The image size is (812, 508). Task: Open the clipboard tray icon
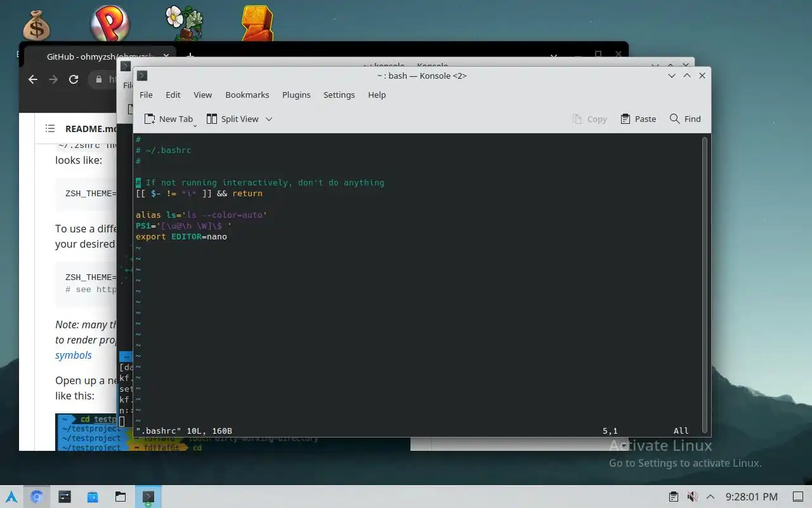click(x=674, y=497)
